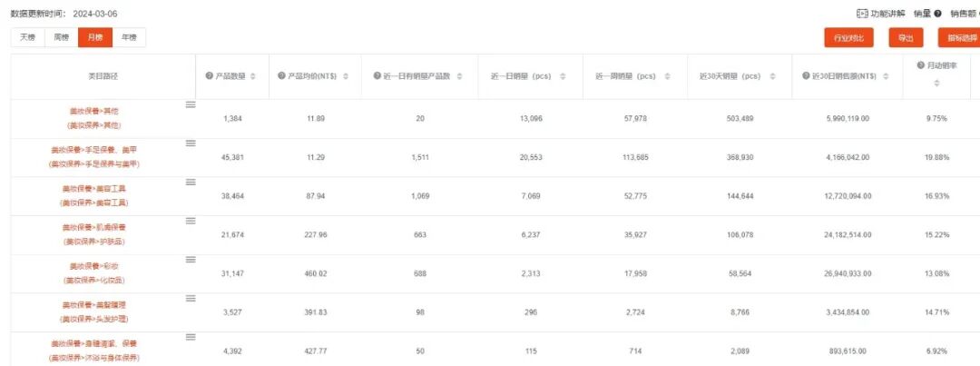This screenshot has height=366, width=980.
Task: Open menu icon for 美容工具 row
Action: 191,182
